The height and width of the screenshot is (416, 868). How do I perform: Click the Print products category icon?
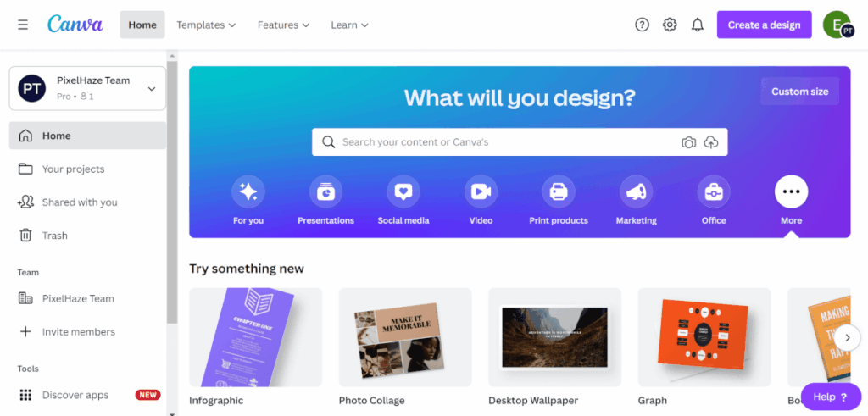click(559, 191)
